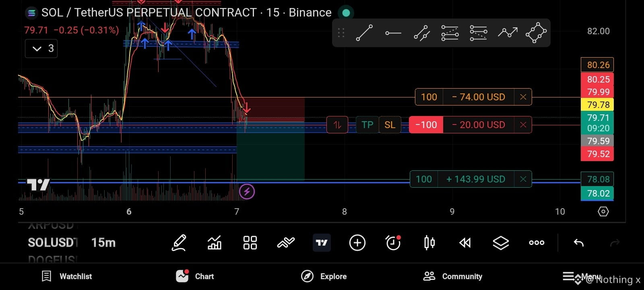This screenshot has height=290, width=644.
Task: Select the Parallel Channel drawing tool
Action: 421,33
